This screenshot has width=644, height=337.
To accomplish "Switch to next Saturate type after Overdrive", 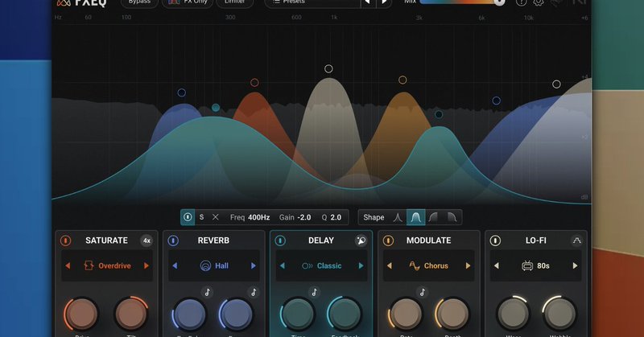I will 147,266.
